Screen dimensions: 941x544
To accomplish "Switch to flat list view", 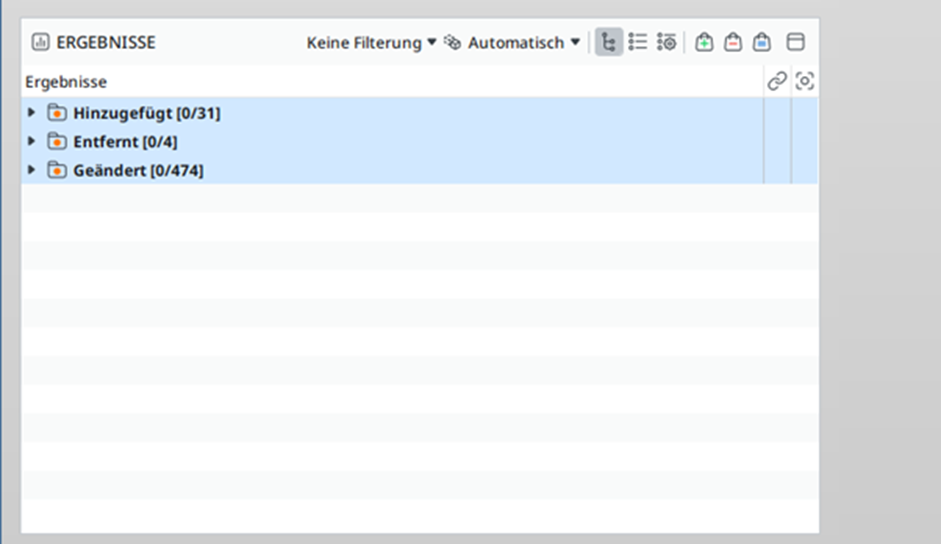I will coord(637,42).
